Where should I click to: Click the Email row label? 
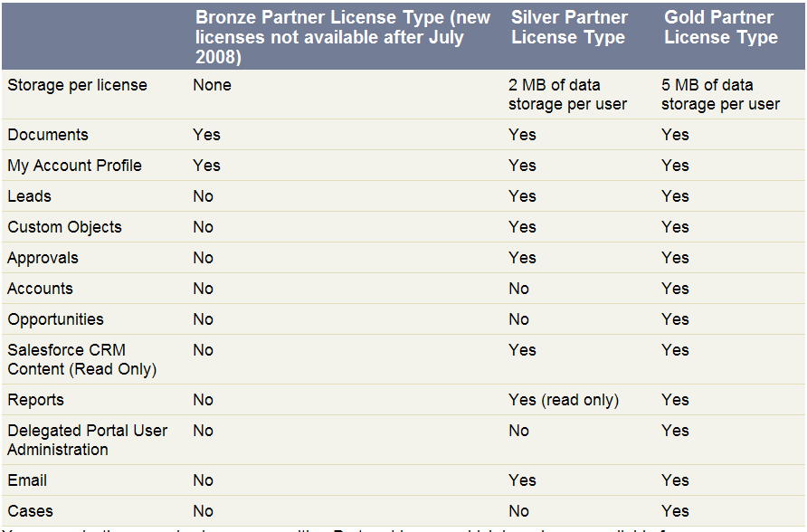coord(27,480)
